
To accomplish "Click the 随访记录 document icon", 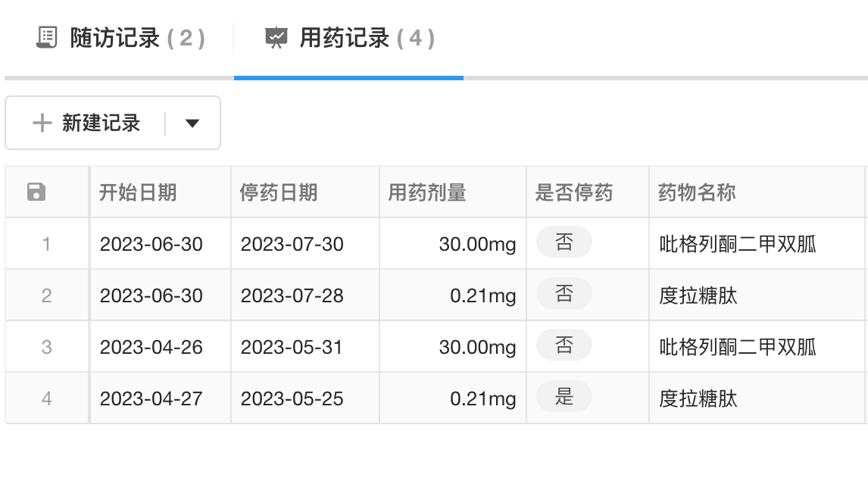I will click(x=47, y=38).
